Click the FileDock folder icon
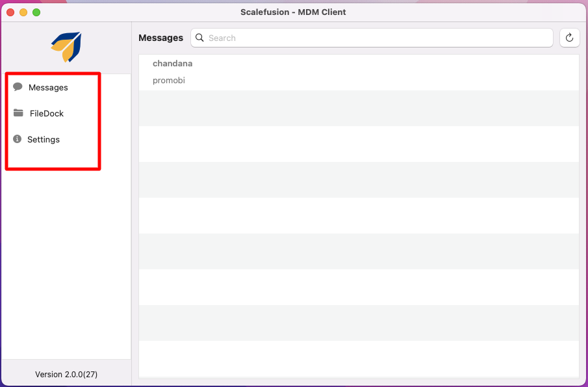The height and width of the screenshot is (387, 588). click(x=18, y=113)
